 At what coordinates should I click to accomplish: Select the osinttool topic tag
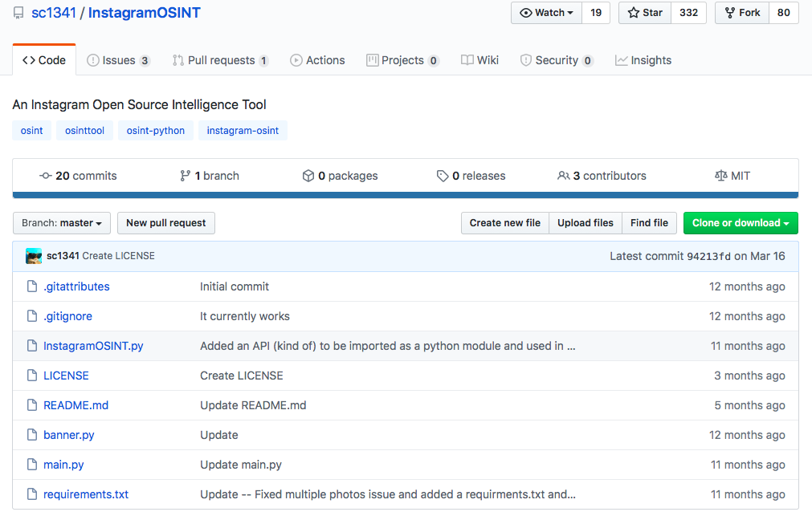click(x=84, y=130)
